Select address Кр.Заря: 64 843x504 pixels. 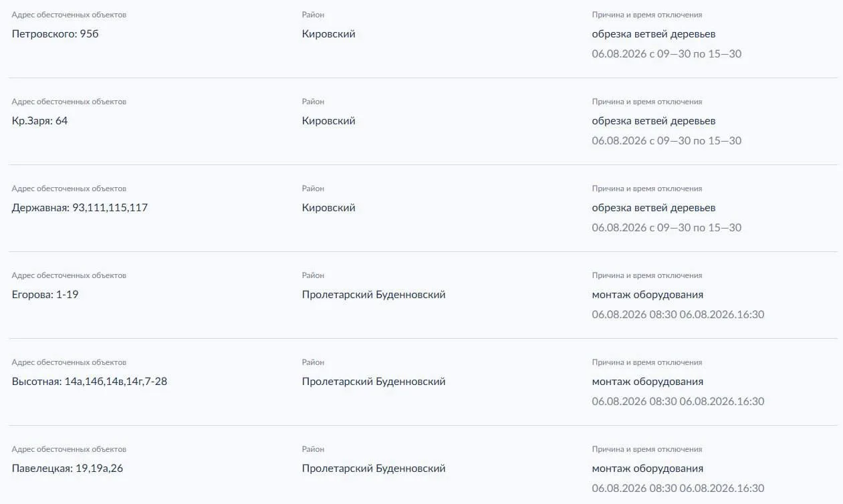(39, 121)
